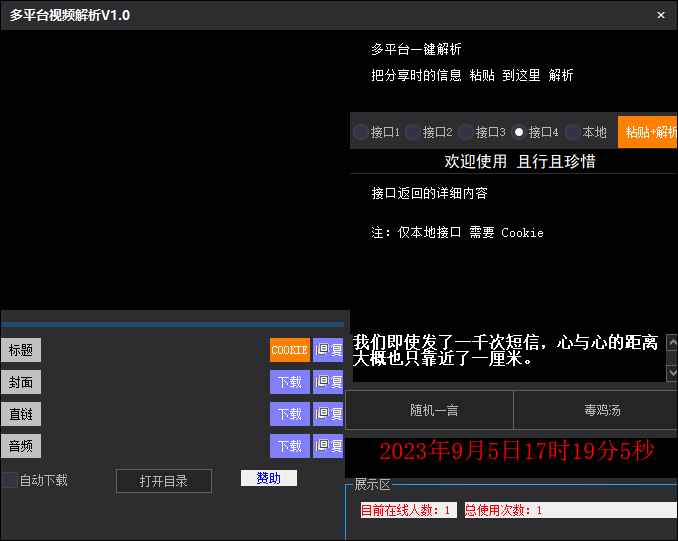Click the 赞助 sponsor link

[269, 478]
